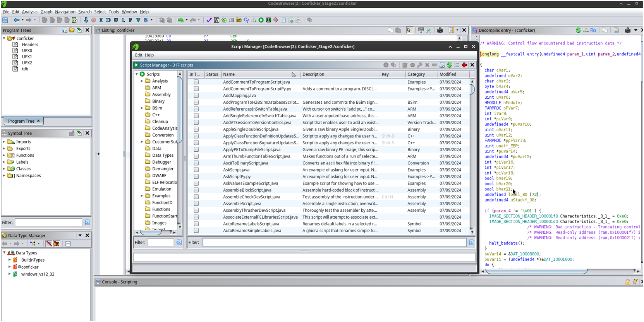Viewport: 644px width, 322px height.
Task: Click Symbol Tree filter input field
Action: point(48,223)
